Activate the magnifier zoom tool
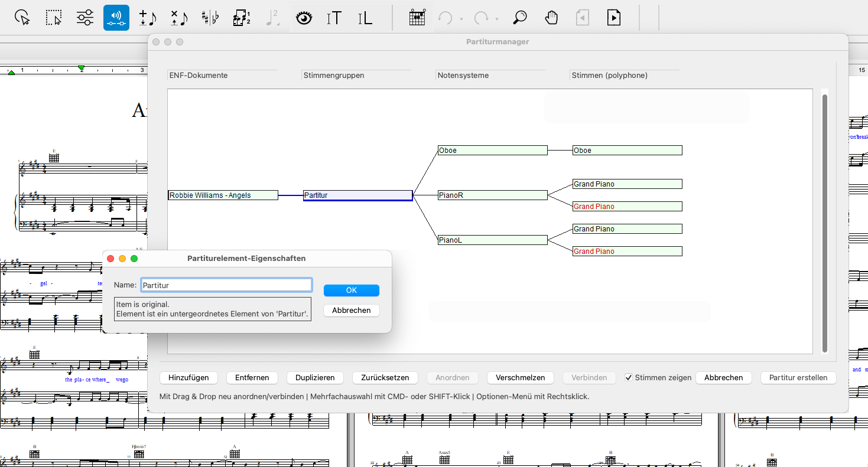Image resolution: width=868 pixels, height=467 pixels. [x=519, y=18]
